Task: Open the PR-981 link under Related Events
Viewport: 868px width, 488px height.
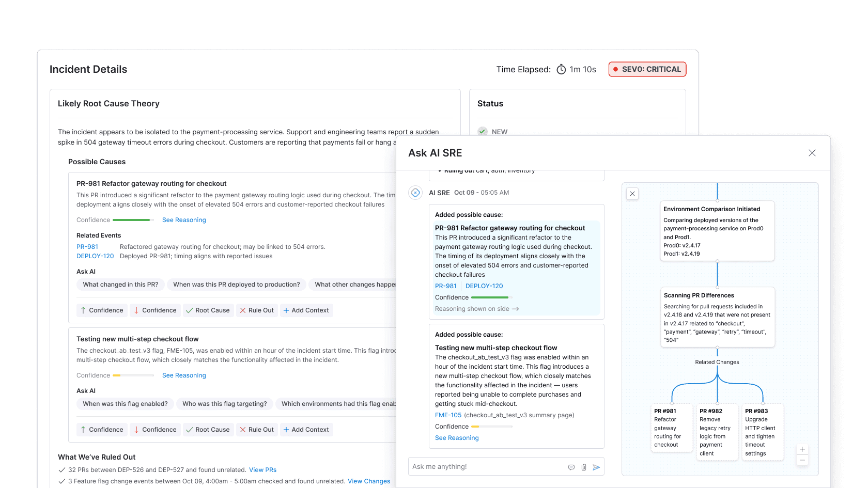Action: [87, 247]
